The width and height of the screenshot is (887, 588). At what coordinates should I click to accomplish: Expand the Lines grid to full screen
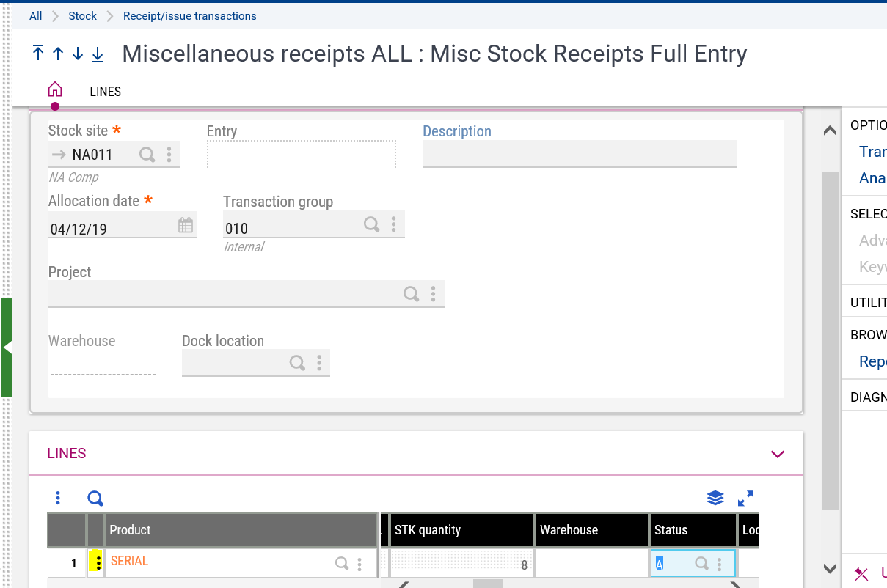(x=745, y=498)
